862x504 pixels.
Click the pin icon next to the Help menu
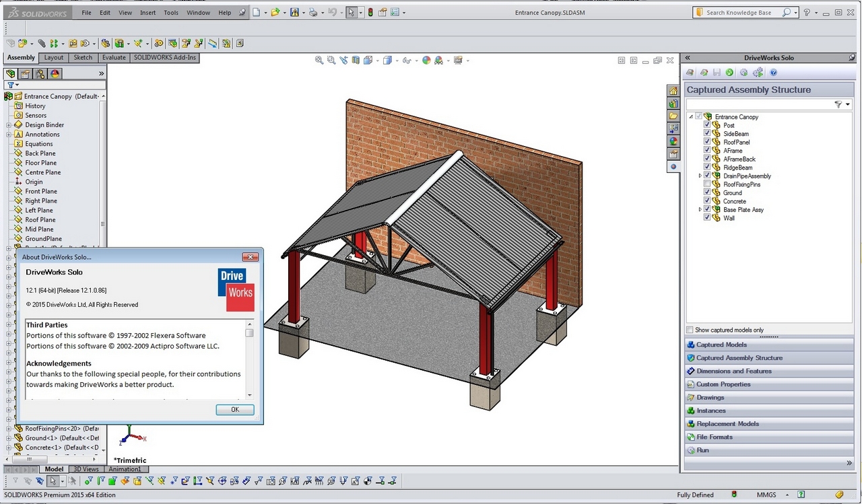point(242,12)
